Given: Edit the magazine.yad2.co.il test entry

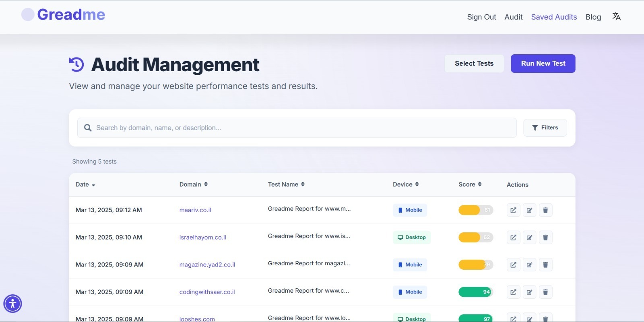Looking at the screenshot, I should tap(529, 265).
